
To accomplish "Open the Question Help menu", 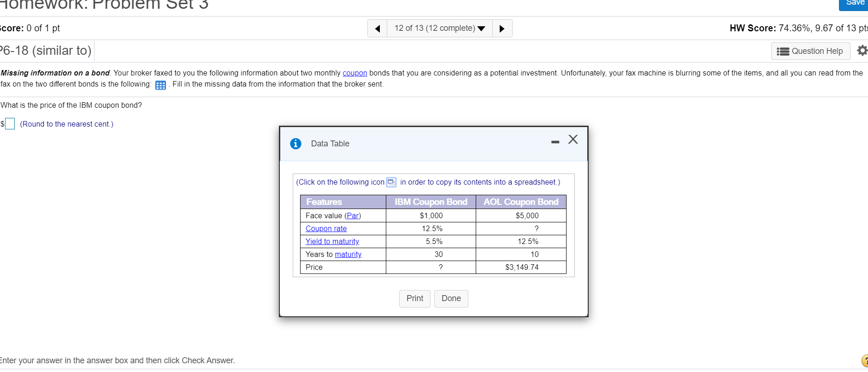I will [810, 51].
